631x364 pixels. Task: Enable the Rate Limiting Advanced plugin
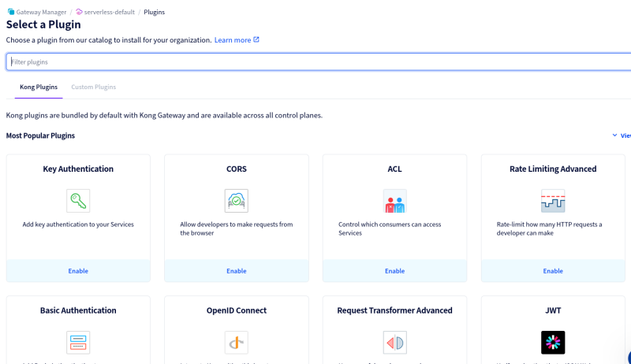(553, 271)
